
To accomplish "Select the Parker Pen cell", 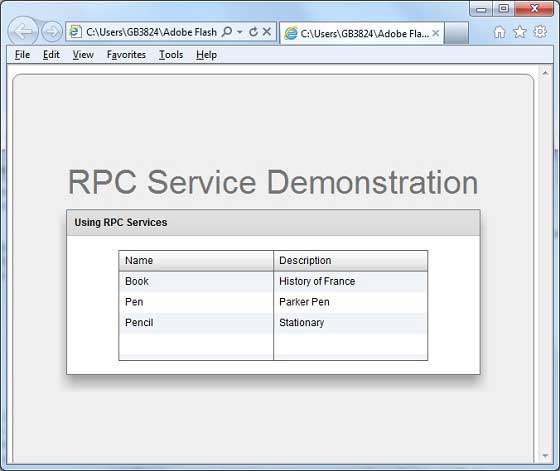I will click(x=350, y=302).
